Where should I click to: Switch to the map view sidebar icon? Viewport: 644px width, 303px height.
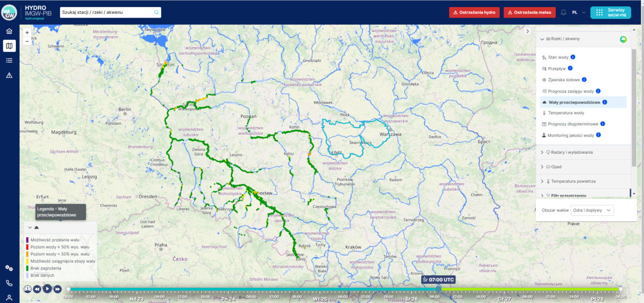(9, 46)
